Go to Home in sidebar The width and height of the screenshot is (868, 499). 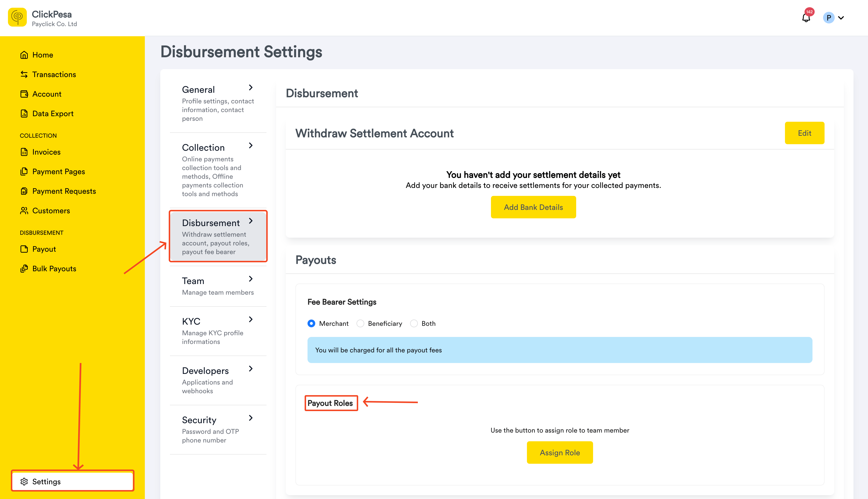point(42,55)
